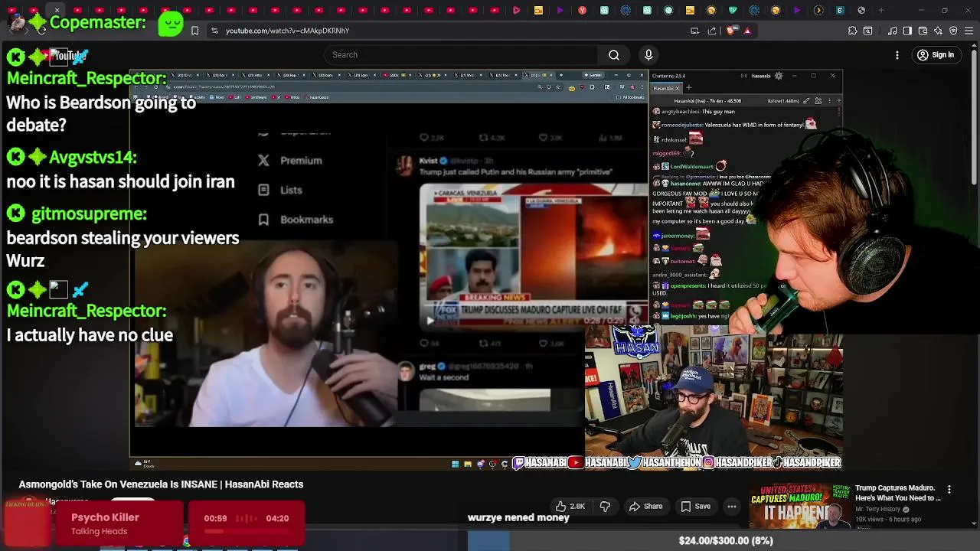Click the video title Asmongold's Take On Venezuela
Viewport: 980px width, 551px height.
tap(161, 484)
